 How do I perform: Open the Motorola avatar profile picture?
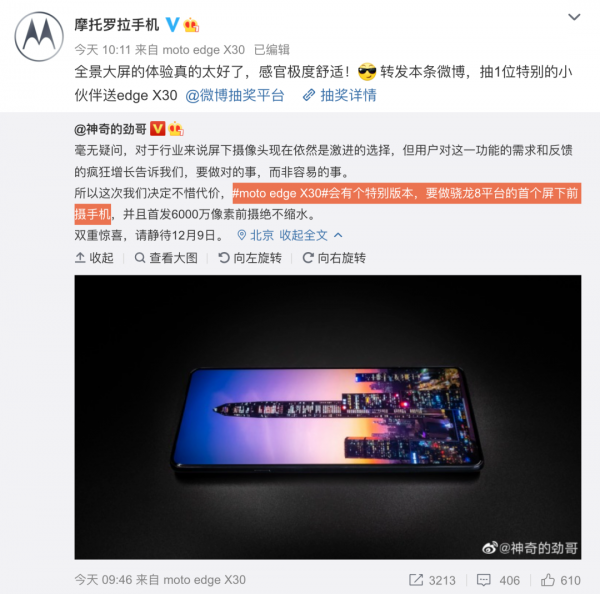click(x=39, y=37)
